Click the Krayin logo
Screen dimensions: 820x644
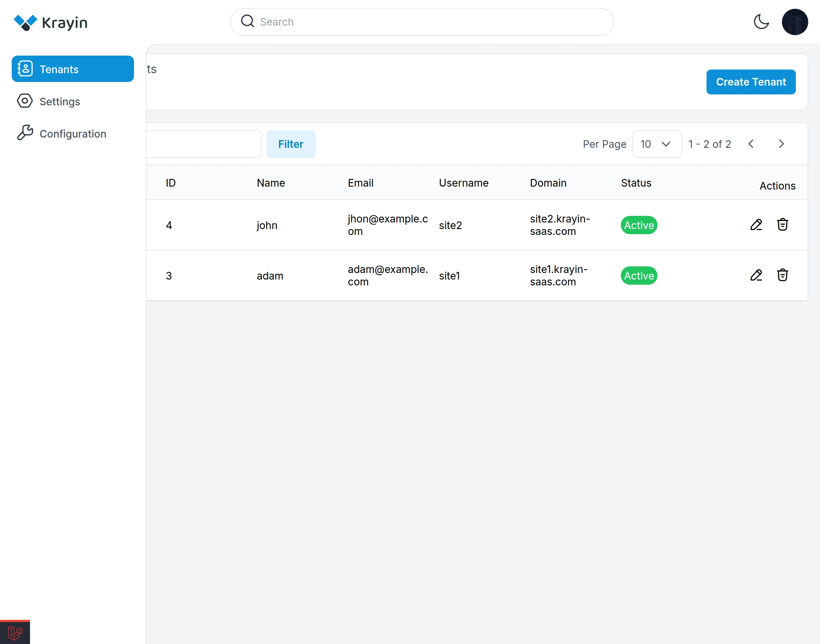(x=51, y=23)
